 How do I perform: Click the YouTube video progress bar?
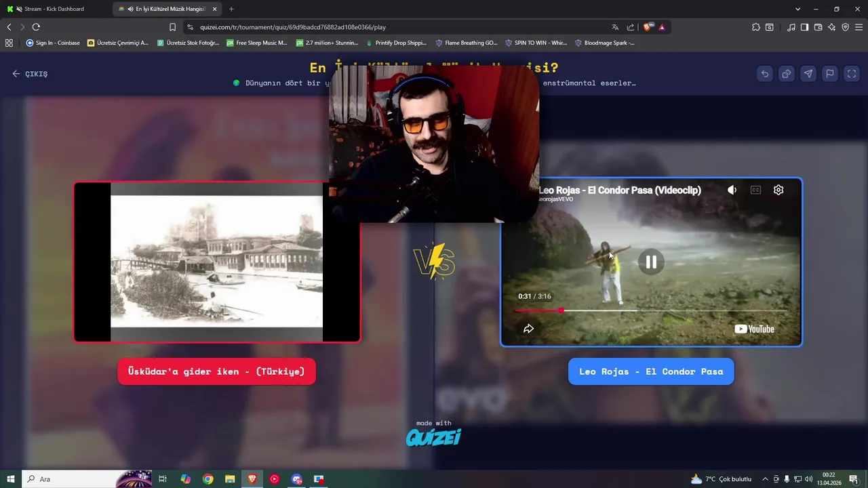[651, 310]
